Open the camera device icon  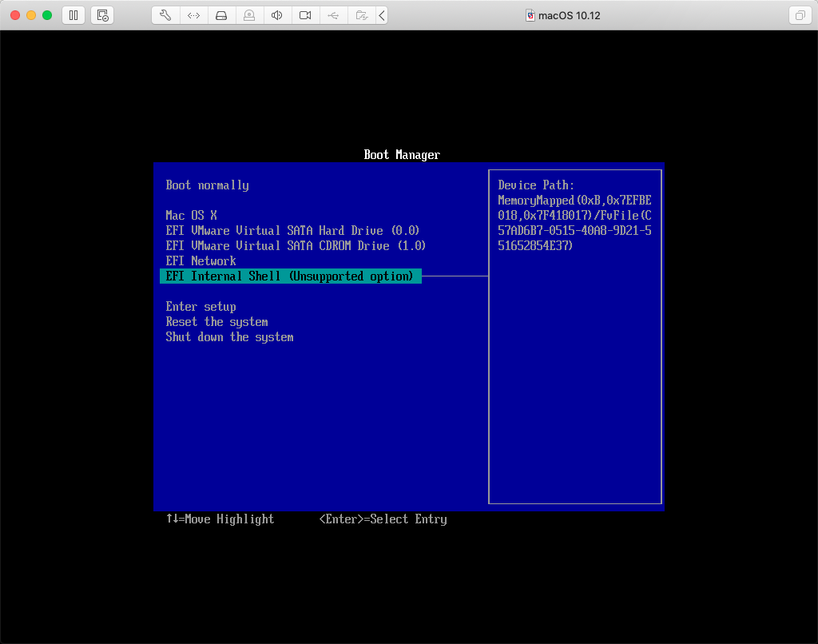click(305, 15)
